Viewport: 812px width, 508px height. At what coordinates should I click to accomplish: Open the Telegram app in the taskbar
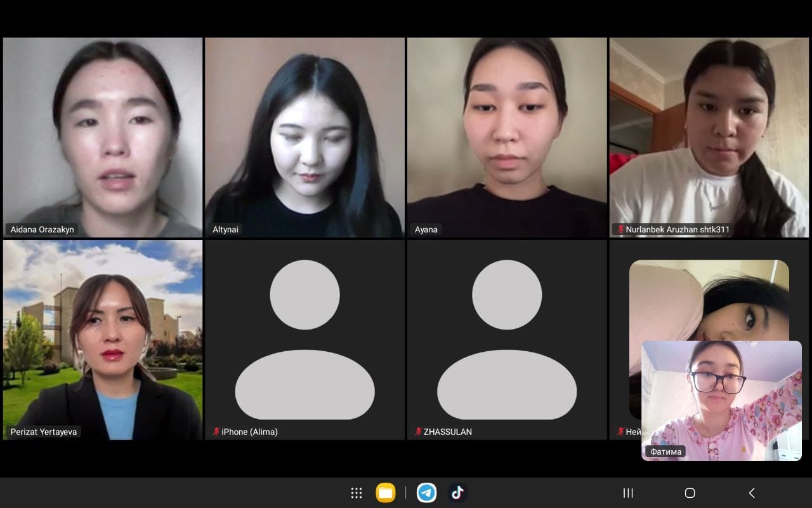pyautogui.click(x=426, y=493)
